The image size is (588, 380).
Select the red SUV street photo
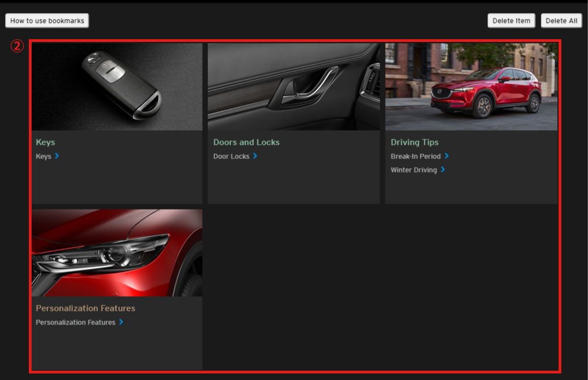(471, 87)
